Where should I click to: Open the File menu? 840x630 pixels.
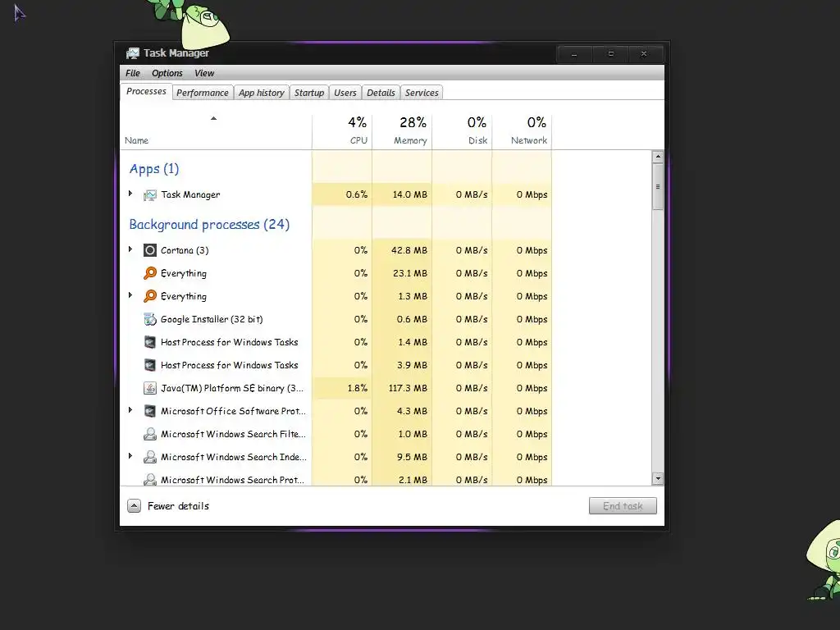coord(133,73)
